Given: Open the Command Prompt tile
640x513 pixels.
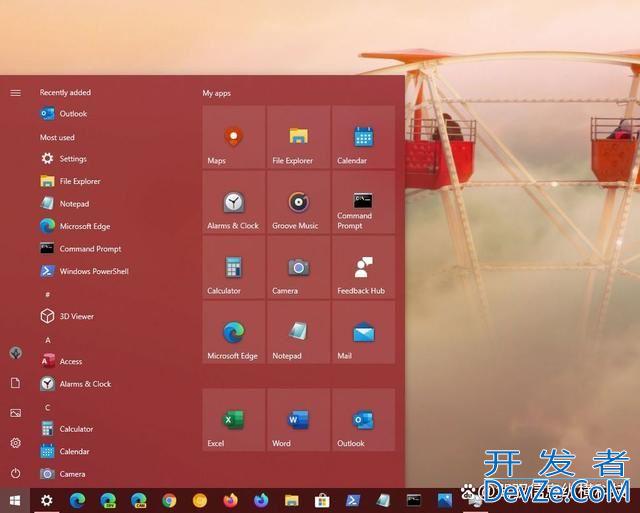Looking at the screenshot, I should (x=363, y=202).
